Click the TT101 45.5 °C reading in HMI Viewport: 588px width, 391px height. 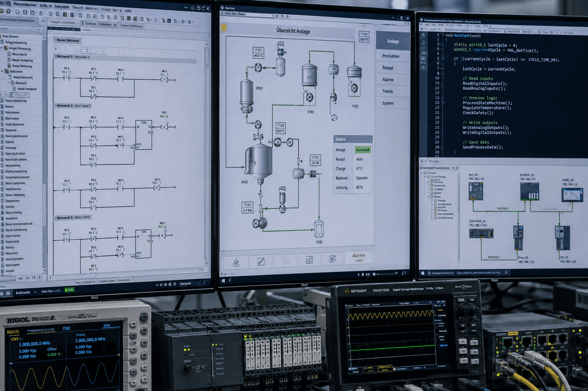[x=259, y=53]
